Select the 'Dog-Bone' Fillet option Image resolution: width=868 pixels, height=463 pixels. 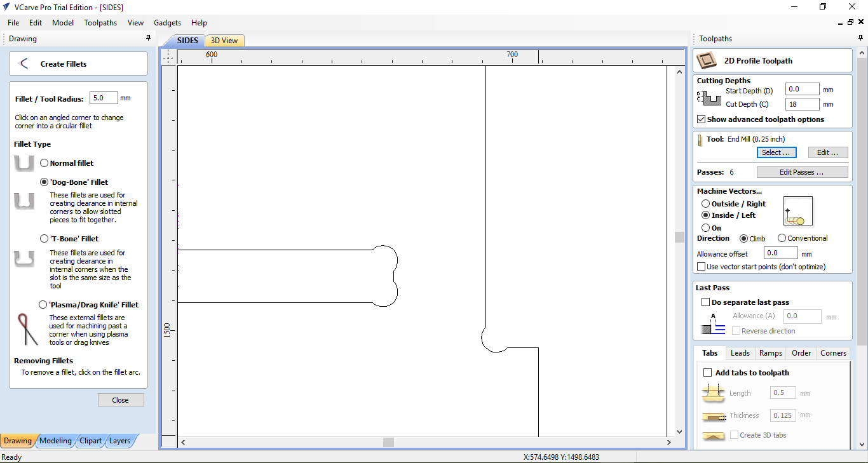[44, 182]
